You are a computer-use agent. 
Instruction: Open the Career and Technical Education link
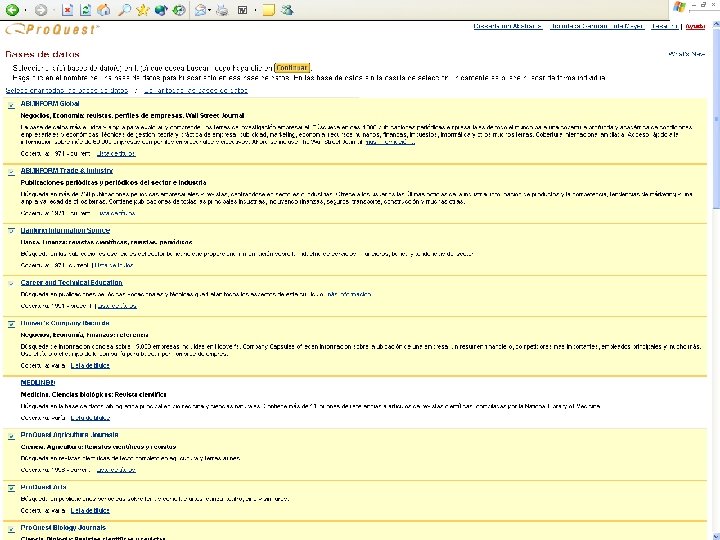click(x=72, y=282)
